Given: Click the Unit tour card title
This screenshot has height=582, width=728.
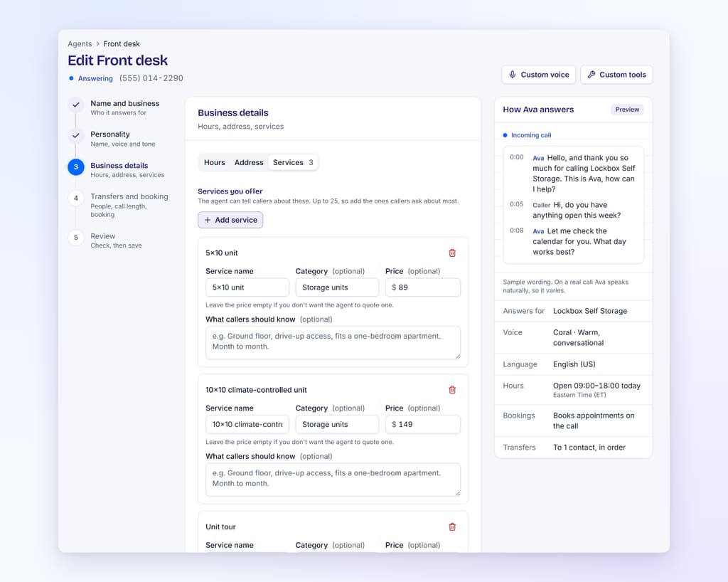Looking at the screenshot, I should click(220, 527).
